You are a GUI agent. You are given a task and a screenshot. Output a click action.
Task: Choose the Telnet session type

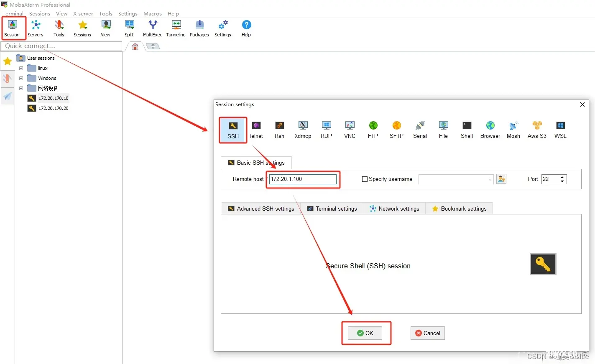point(256,130)
